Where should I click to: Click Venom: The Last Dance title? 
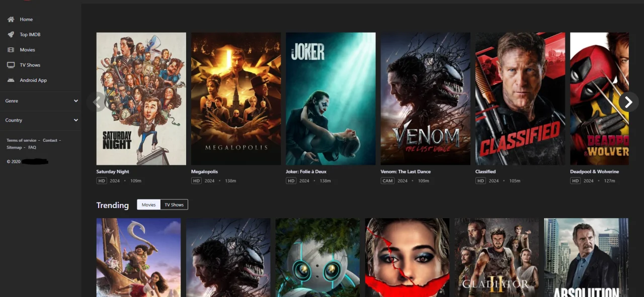pos(406,171)
